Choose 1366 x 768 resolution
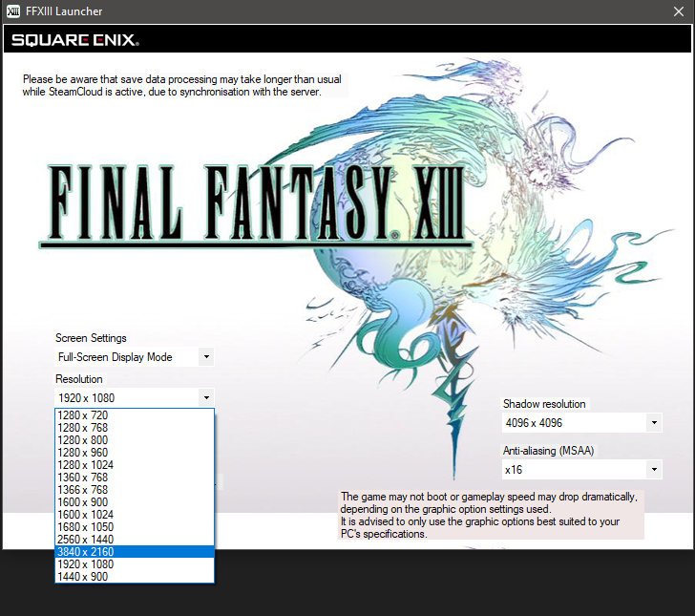Viewport: 695px width, 616px height. pyautogui.click(x=135, y=490)
